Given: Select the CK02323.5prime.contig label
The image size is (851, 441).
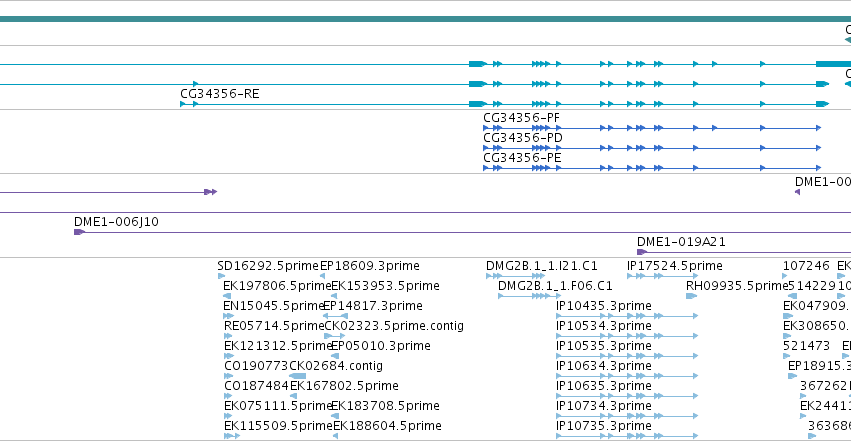Looking at the screenshot, I should click(394, 326).
